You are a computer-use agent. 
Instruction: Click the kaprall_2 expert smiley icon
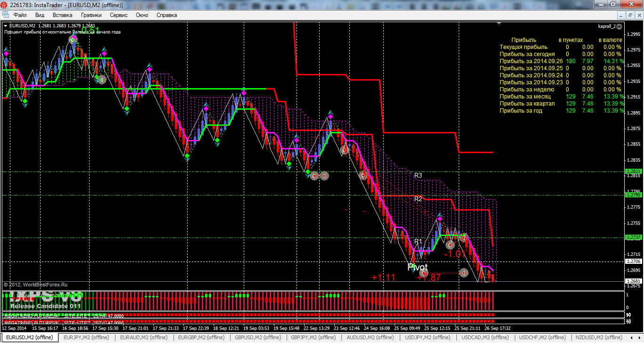pyautogui.click(x=619, y=26)
